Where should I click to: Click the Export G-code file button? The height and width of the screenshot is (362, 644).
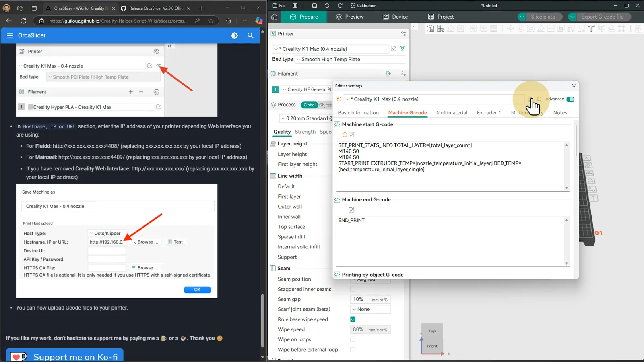coord(603,17)
